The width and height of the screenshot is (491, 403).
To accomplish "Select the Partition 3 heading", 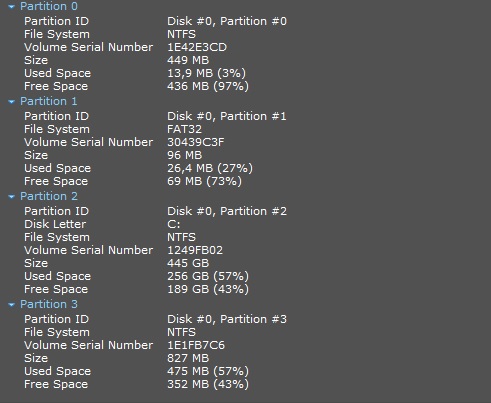I will coord(49,304).
